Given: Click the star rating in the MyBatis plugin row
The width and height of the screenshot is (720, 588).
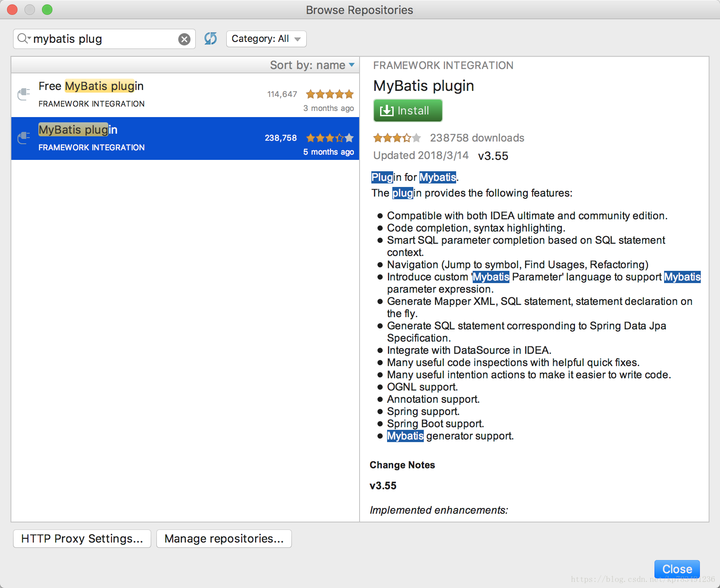Looking at the screenshot, I should 330,138.
